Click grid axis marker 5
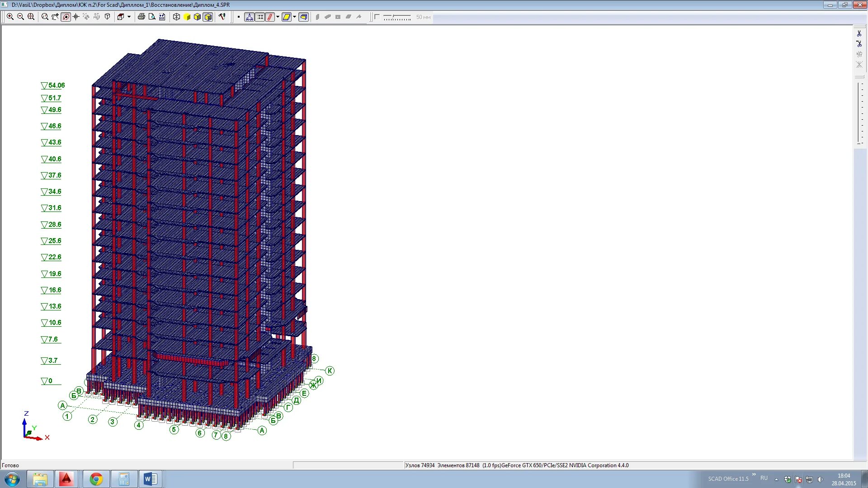Viewport: 868px width, 488px height. point(174,430)
